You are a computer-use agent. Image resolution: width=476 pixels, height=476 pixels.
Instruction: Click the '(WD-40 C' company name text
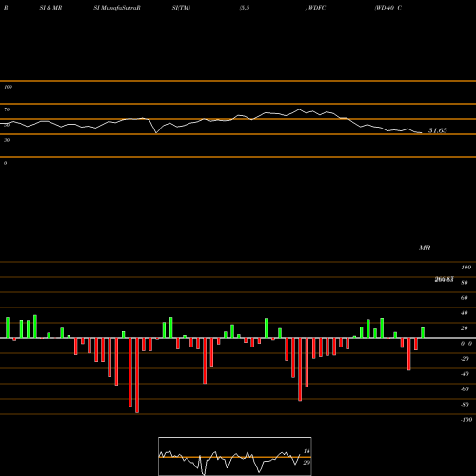coord(388,8)
